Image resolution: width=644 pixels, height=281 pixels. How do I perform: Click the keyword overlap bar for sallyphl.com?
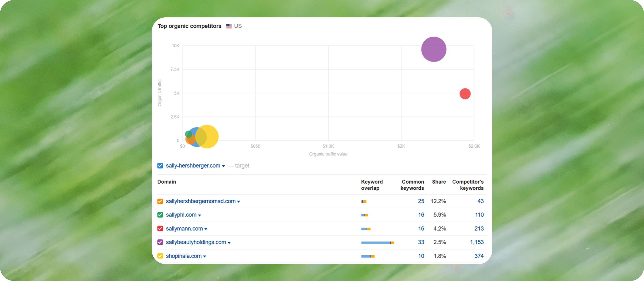coord(364,215)
